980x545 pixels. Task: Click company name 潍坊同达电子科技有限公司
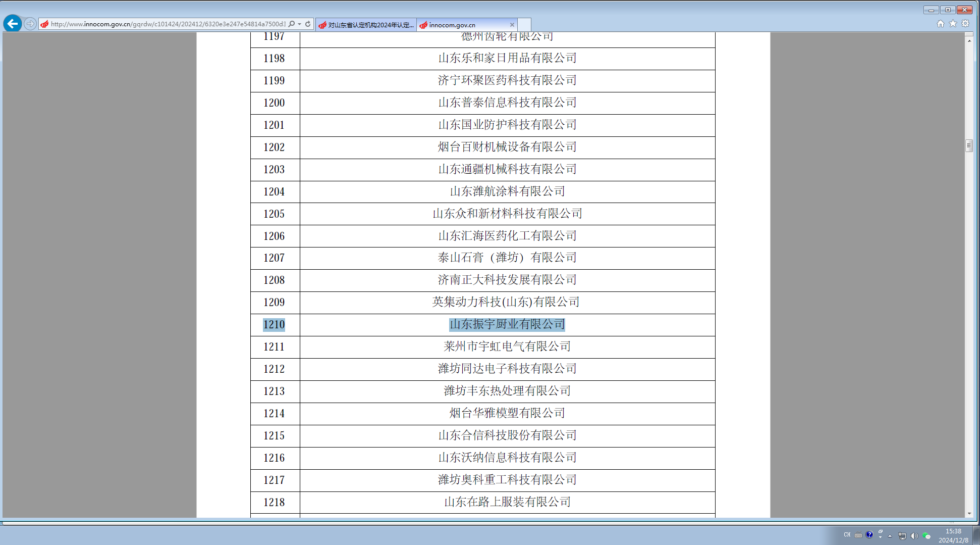(507, 369)
